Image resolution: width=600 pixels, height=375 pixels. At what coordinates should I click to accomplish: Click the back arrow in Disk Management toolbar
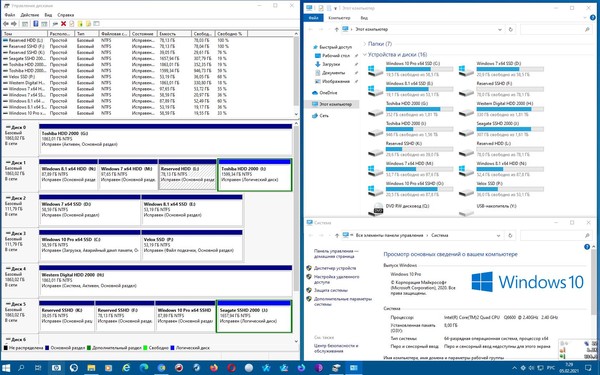[x=6, y=24]
